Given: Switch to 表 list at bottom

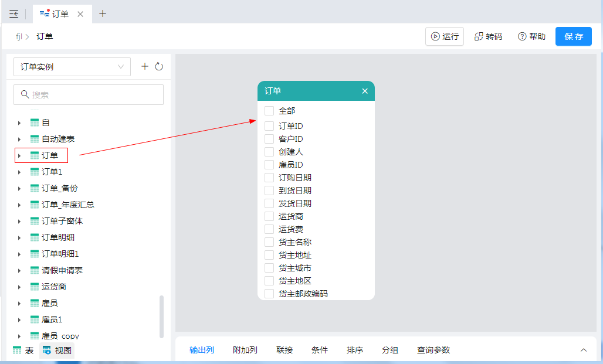Looking at the screenshot, I should point(23,351).
